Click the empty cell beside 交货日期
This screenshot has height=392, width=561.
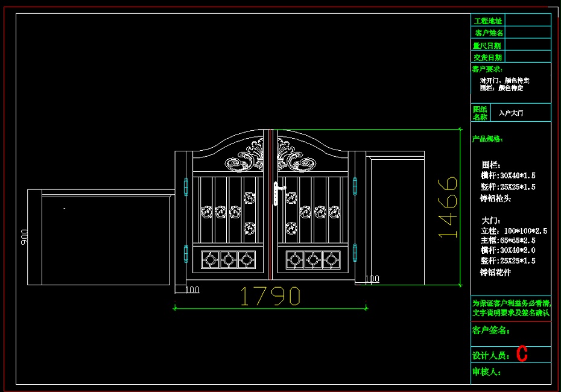[527, 57]
